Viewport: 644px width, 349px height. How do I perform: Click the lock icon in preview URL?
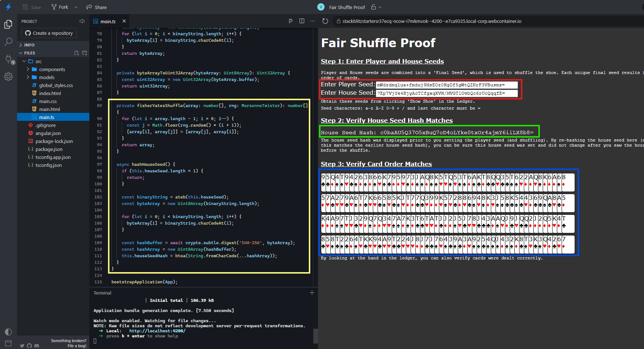click(338, 21)
